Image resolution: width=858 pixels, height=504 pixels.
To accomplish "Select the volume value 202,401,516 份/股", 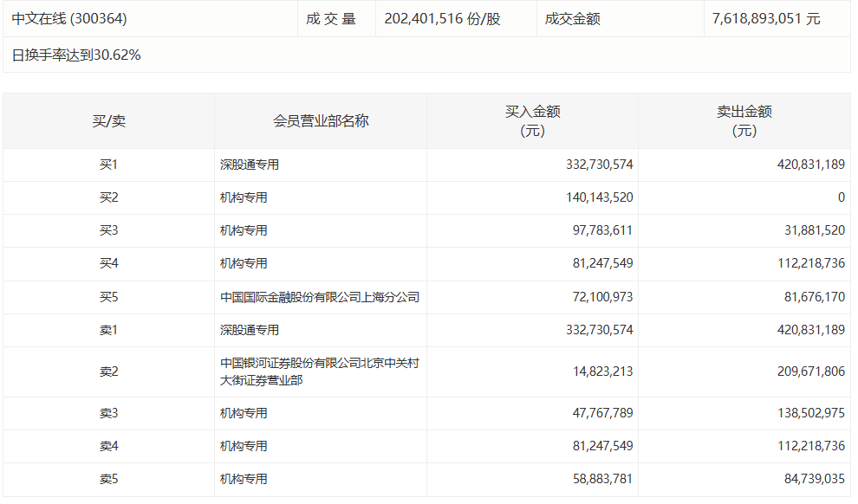I will point(441,18).
